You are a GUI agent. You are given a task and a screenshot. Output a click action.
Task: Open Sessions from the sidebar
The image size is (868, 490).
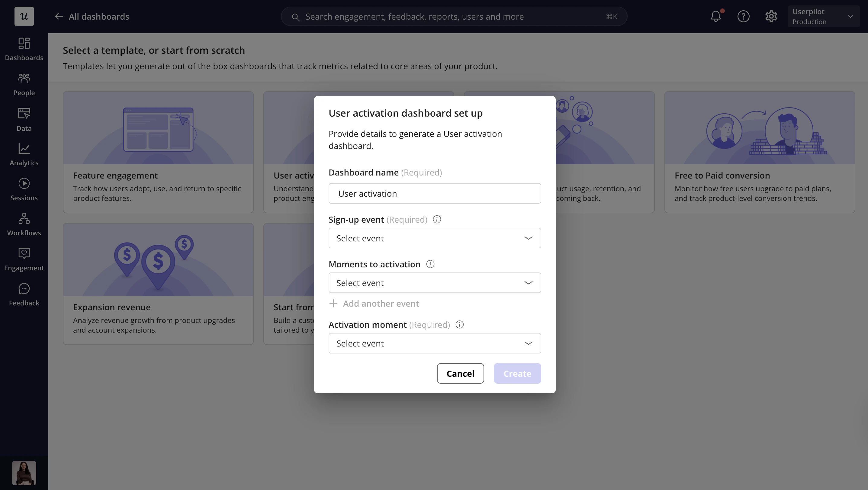[24, 189]
